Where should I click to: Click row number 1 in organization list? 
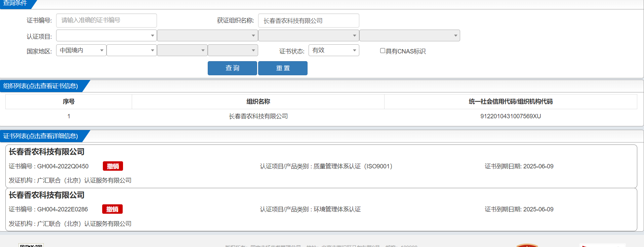(69, 116)
